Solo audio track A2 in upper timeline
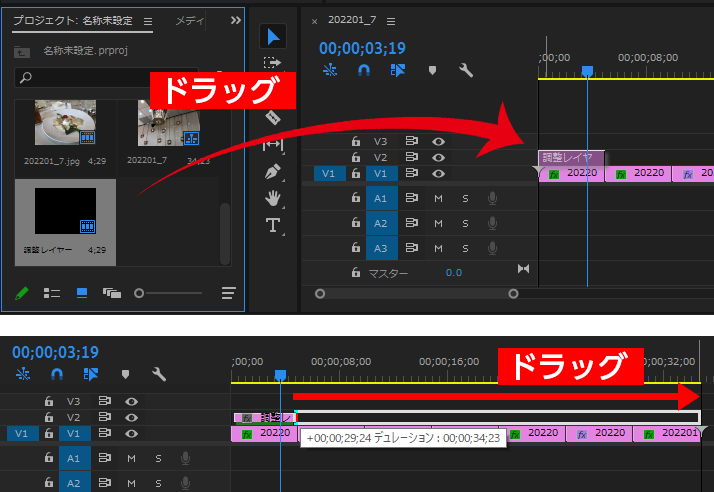Image resolution: width=714 pixels, height=492 pixels. coord(465,223)
